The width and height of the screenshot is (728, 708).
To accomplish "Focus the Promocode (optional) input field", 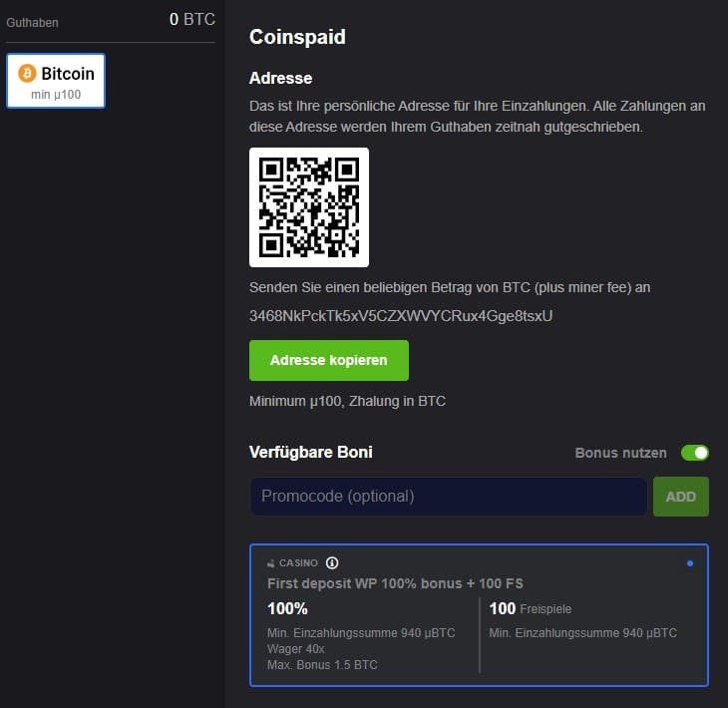I will pos(448,497).
